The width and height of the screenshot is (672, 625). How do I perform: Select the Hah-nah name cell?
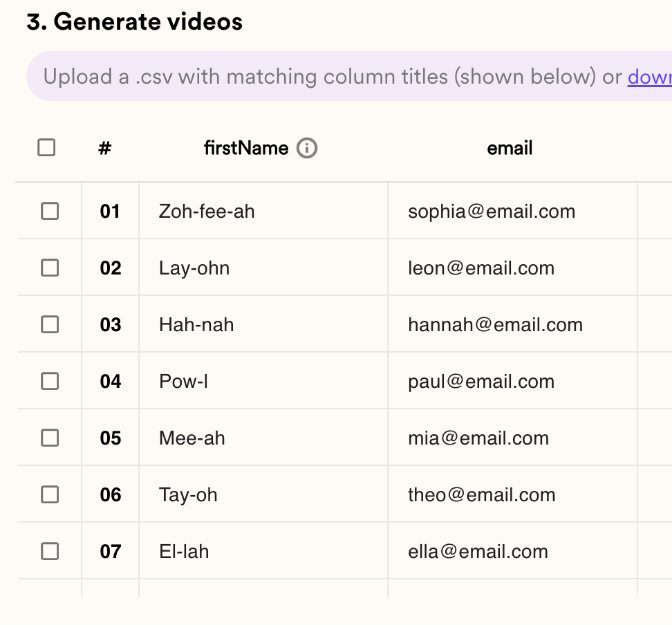pos(263,324)
